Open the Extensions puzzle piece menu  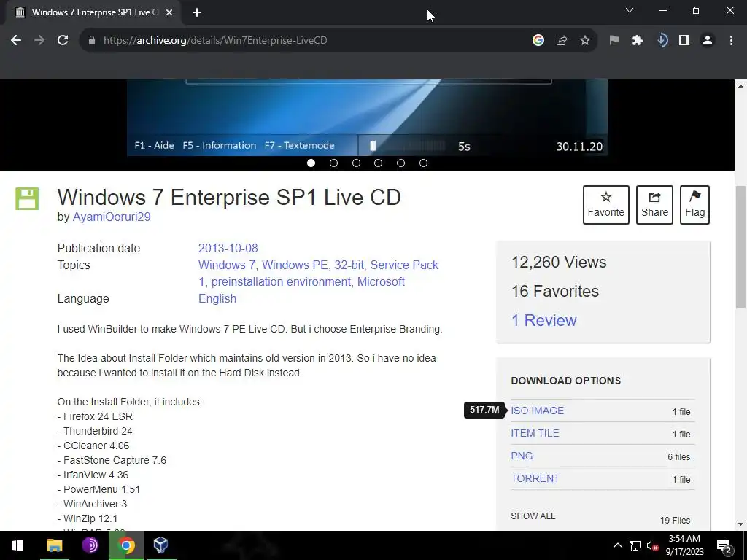point(638,41)
